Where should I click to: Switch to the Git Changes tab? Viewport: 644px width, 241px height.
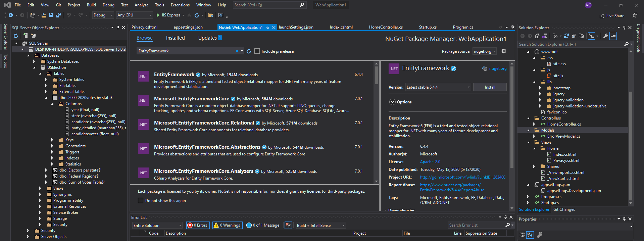pyautogui.click(x=564, y=209)
